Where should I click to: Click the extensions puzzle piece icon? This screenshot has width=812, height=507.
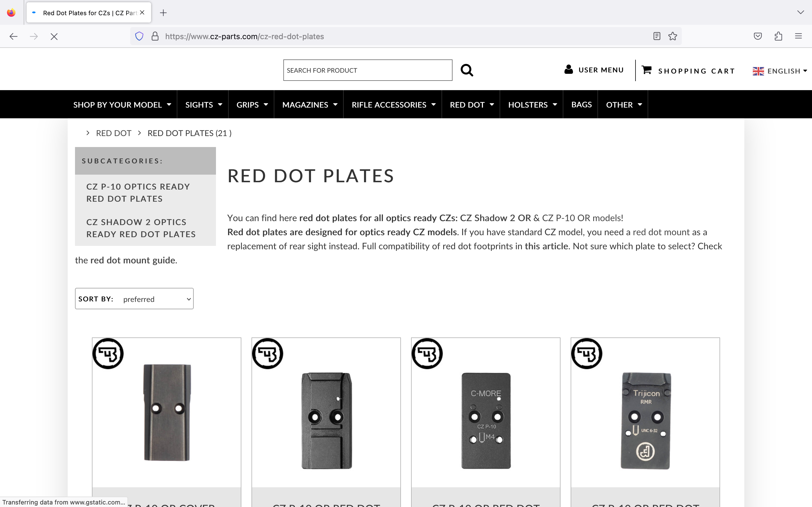[x=778, y=36]
